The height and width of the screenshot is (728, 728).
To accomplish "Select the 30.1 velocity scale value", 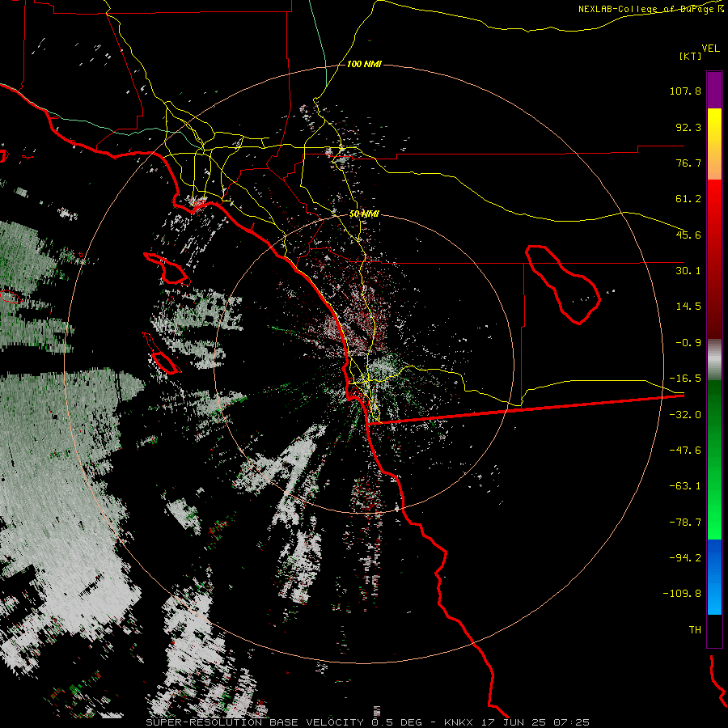I will click(688, 271).
